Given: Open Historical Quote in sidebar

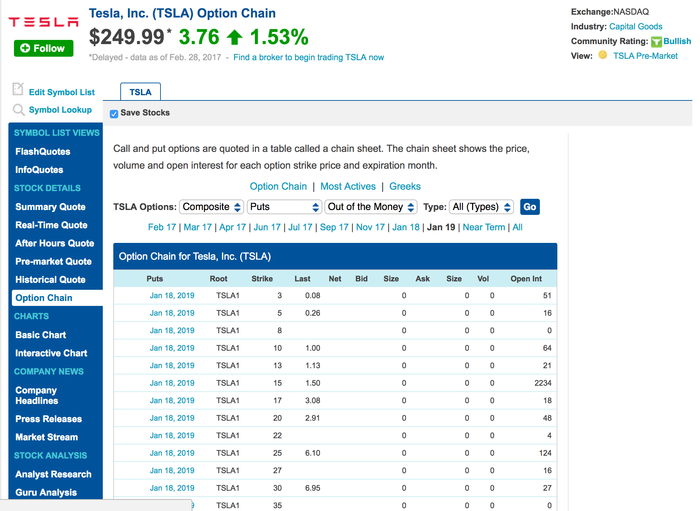Looking at the screenshot, I should (50, 280).
